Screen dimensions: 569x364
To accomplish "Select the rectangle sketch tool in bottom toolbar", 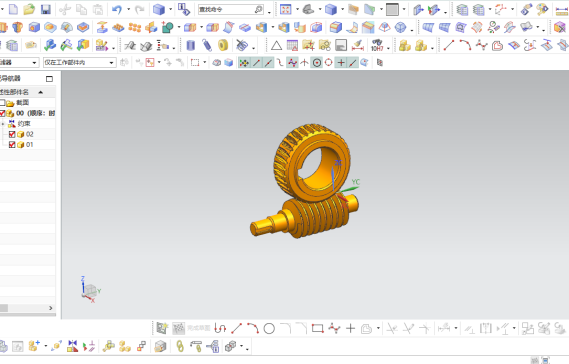I will pyautogui.click(x=318, y=329).
